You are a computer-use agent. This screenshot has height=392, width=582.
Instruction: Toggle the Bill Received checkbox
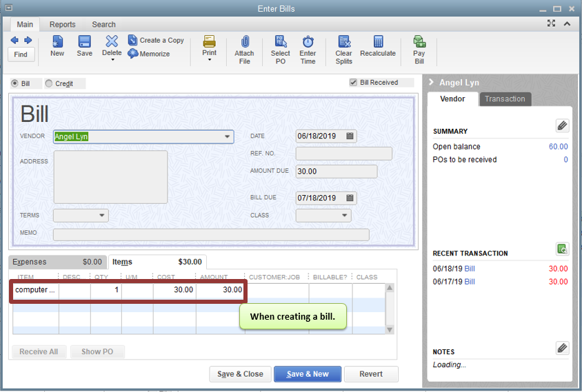[353, 83]
